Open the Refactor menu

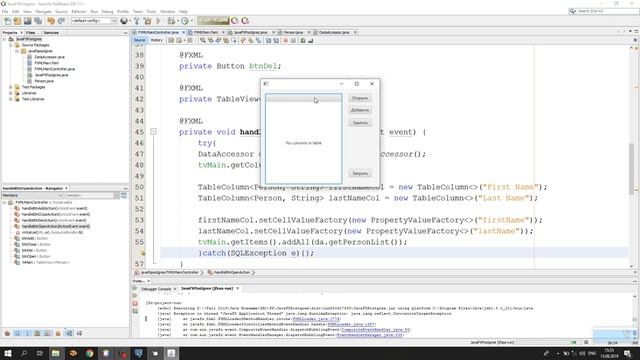(79, 11)
